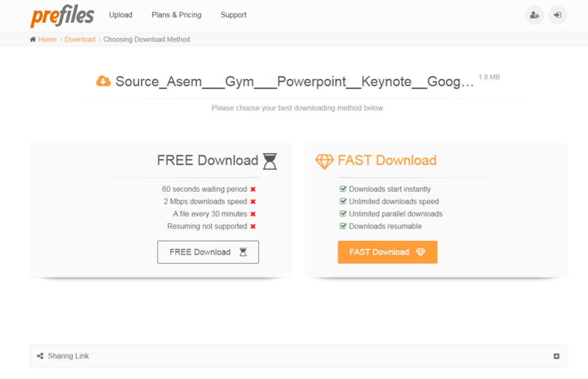588x379 pixels.
Task: Click 'Downloads start instantly' text
Action: coord(390,189)
